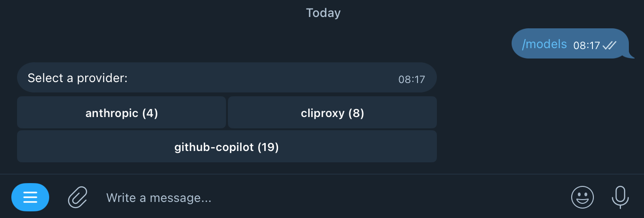Image resolution: width=644 pixels, height=218 pixels.
Task: Click the Today date label
Action: pyautogui.click(x=323, y=13)
